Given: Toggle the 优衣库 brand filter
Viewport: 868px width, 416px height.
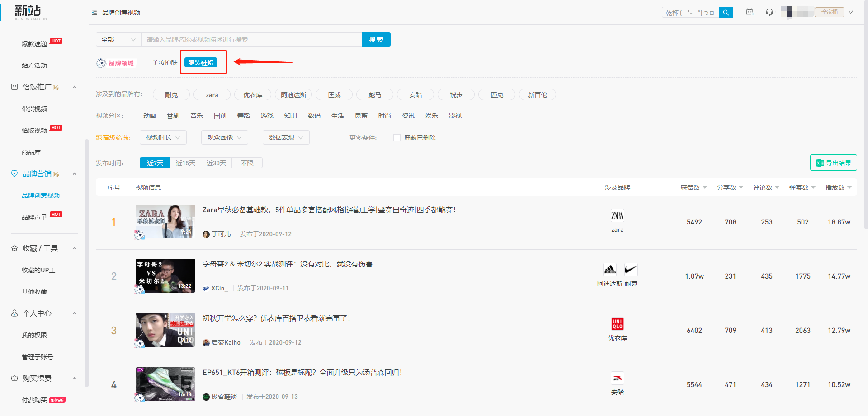Looking at the screenshot, I should pos(253,95).
